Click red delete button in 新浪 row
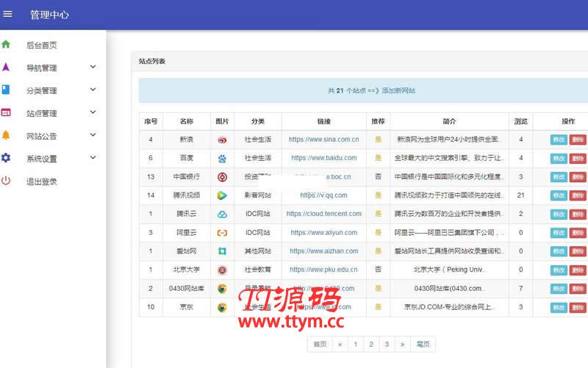Screen dimensions: 588x368 (x=578, y=140)
